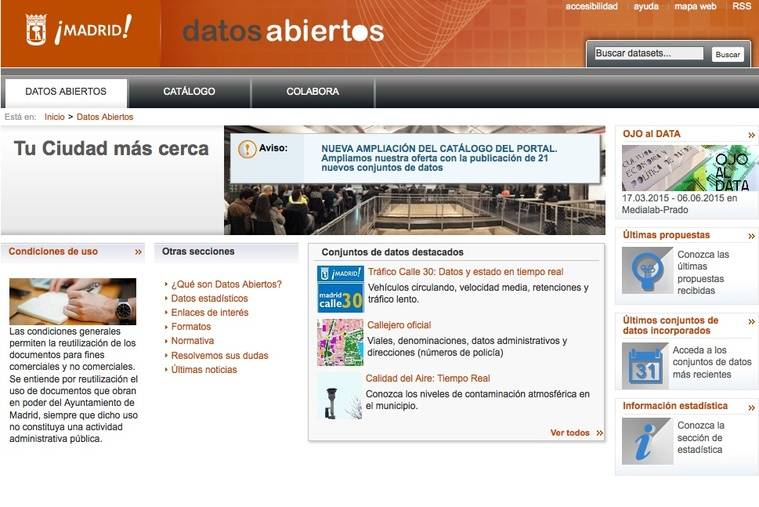Click the Callejero oficial map thumbnail

coord(340,342)
